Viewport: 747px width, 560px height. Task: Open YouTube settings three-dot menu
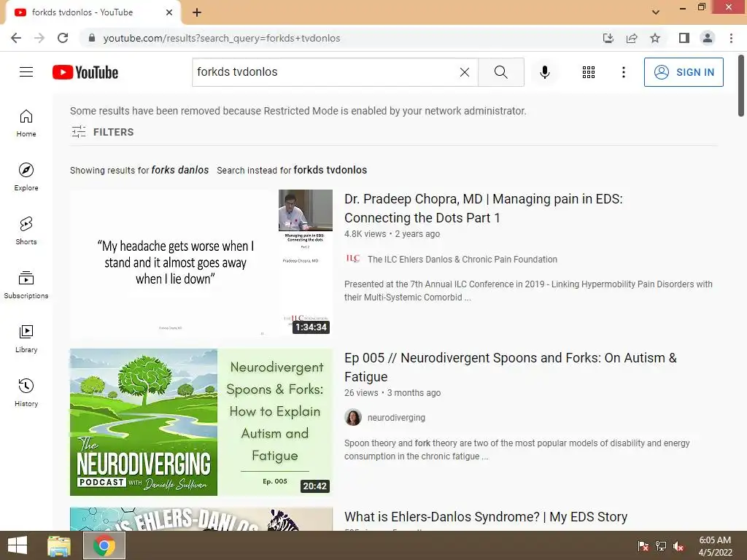(x=623, y=72)
